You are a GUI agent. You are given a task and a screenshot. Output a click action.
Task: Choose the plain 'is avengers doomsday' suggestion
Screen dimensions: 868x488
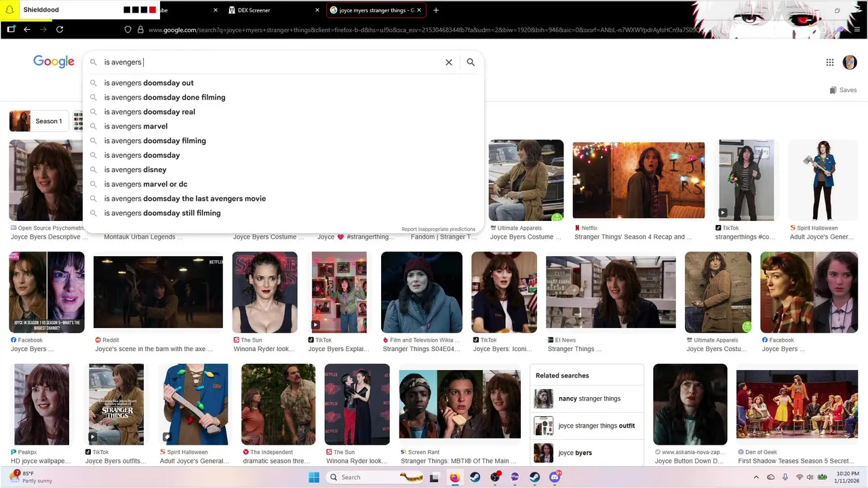[x=283, y=155]
